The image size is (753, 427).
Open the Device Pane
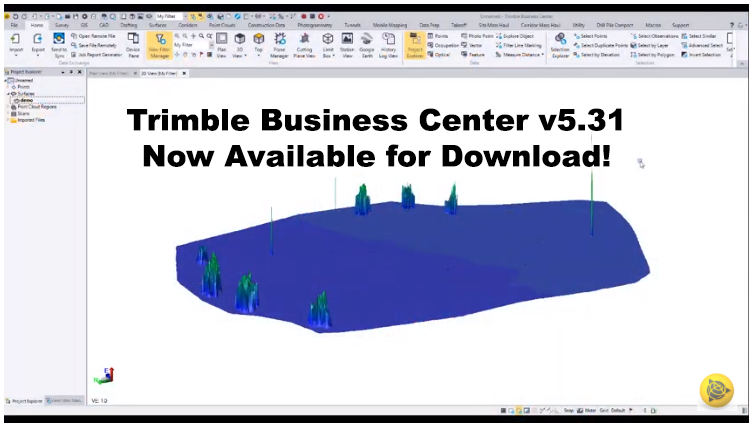click(x=133, y=46)
